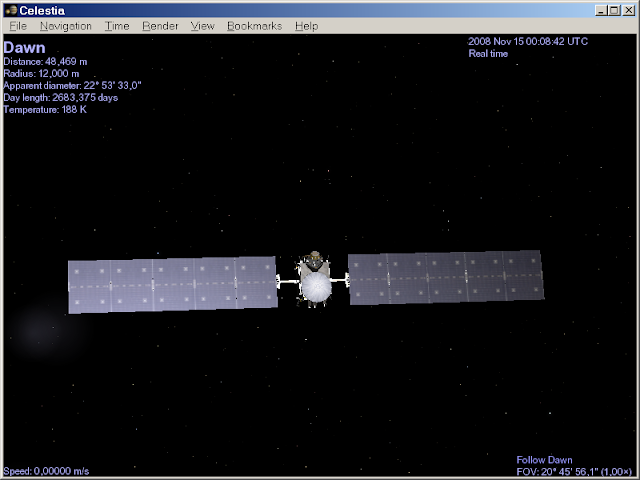Click the 'Distance: 48,469 m' readout
640x480 pixels.
point(45,62)
